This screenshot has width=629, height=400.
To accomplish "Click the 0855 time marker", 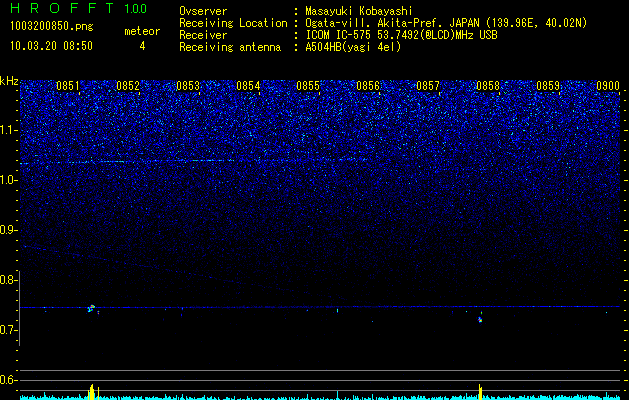I will [x=308, y=86].
